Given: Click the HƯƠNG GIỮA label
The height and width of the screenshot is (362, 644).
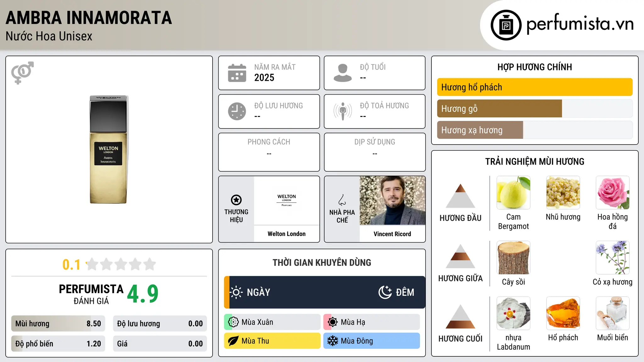Looking at the screenshot, I should tap(460, 278).
